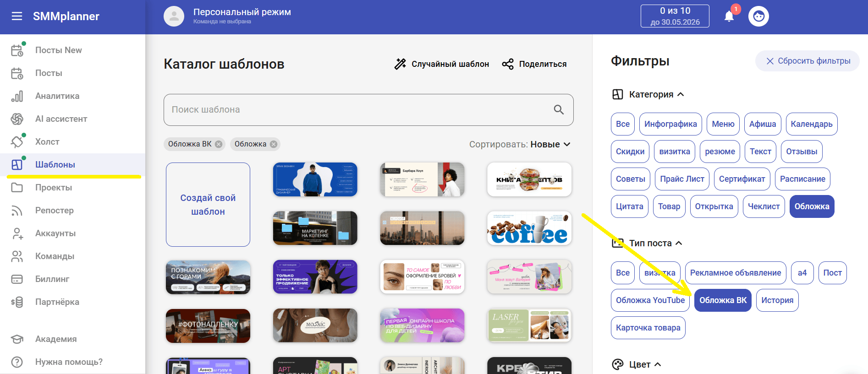
Task: Click the Аккаунты add-person icon
Action: pyautogui.click(x=17, y=233)
